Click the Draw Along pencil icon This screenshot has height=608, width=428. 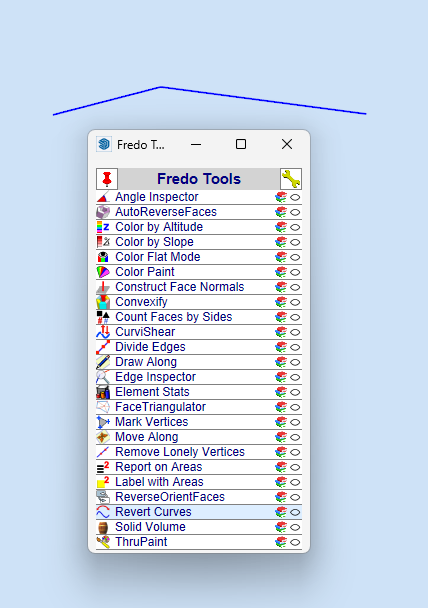[x=103, y=362]
